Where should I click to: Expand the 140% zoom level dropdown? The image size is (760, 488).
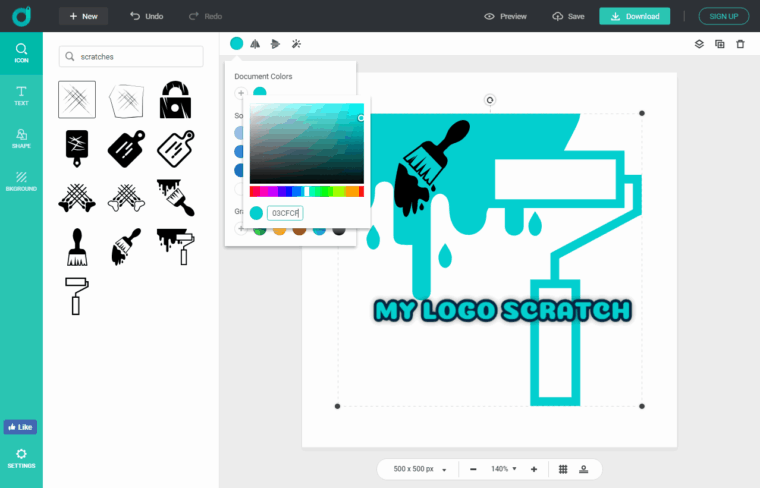[x=501, y=469]
